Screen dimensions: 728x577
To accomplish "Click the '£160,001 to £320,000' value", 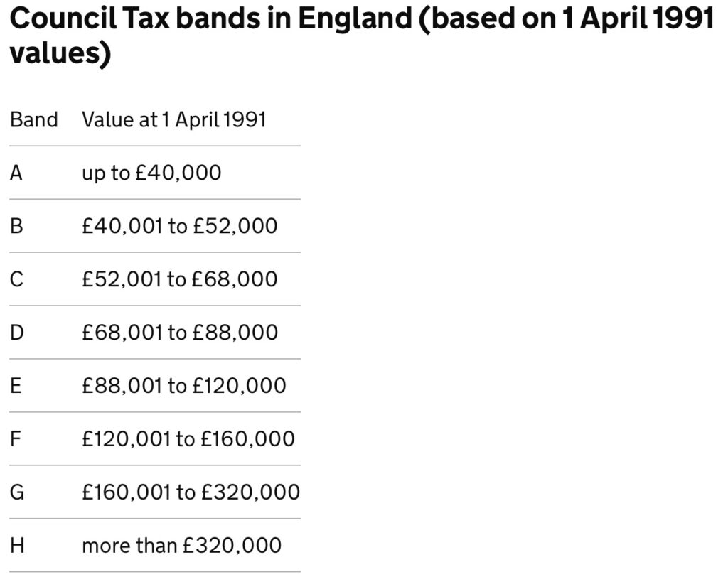I will tap(191, 492).
